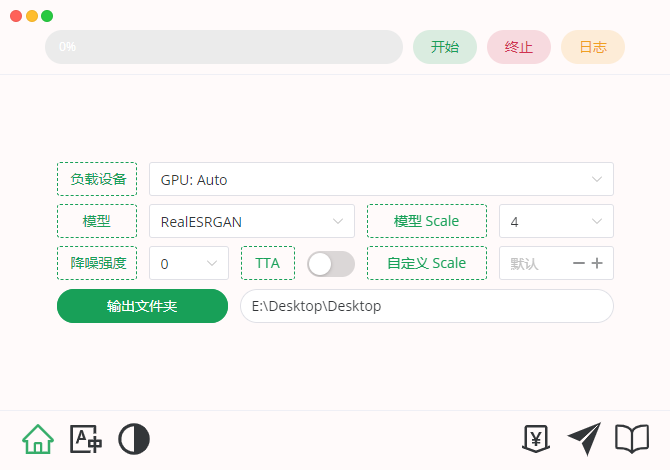
Task: Click the paper plane send icon
Action: [584, 439]
